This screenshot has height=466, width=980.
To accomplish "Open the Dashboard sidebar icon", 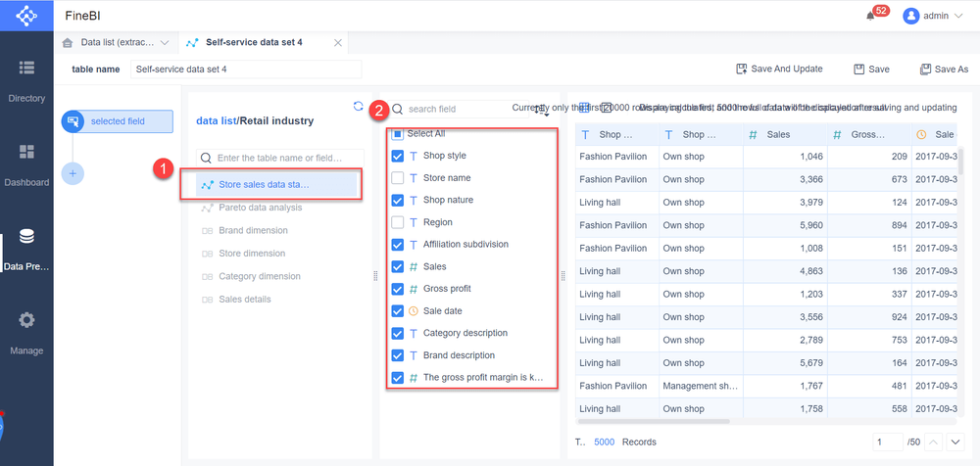I will pos(26,153).
